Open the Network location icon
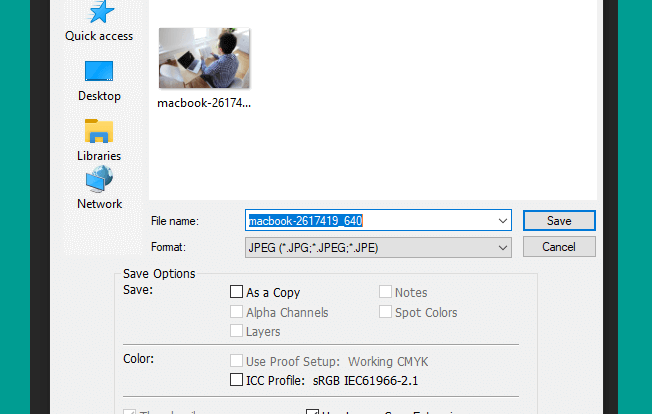 pyautogui.click(x=99, y=179)
